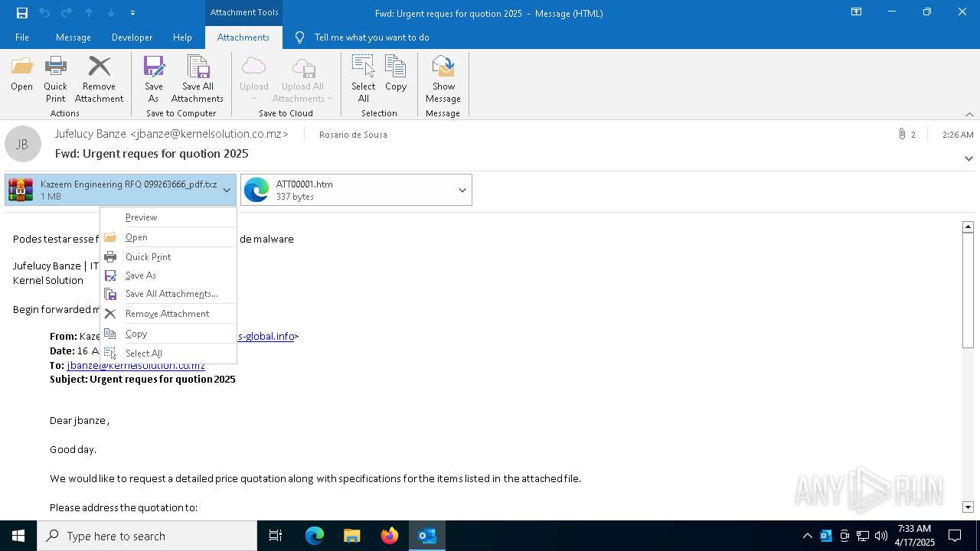Click Save All Attachments in the ribbon

[x=198, y=80]
